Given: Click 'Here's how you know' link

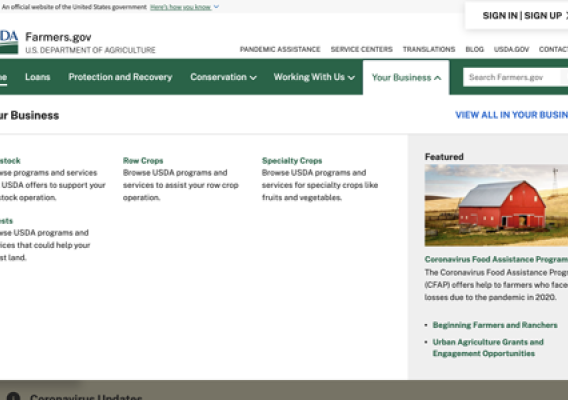Looking at the screenshot, I should [181, 7].
